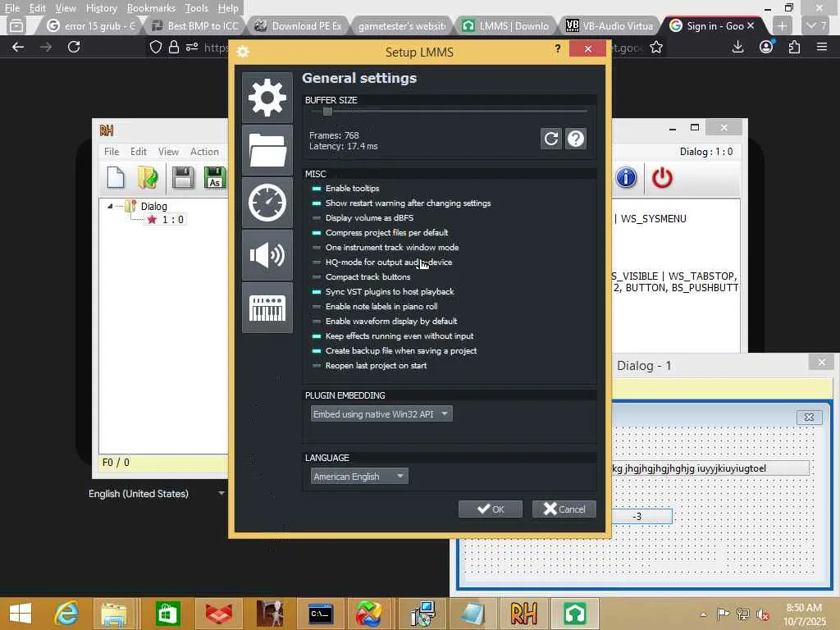
Task: Open File Explorer from taskbar
Action: [114, 614]
